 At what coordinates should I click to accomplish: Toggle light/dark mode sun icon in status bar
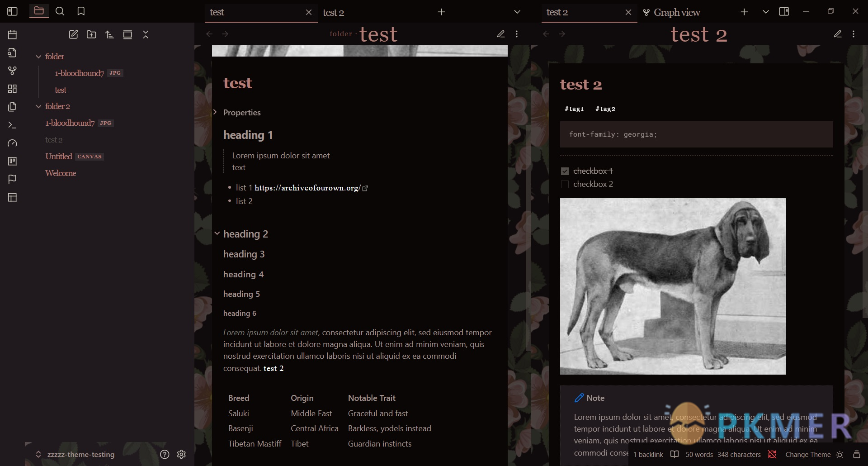coord(840,455)
